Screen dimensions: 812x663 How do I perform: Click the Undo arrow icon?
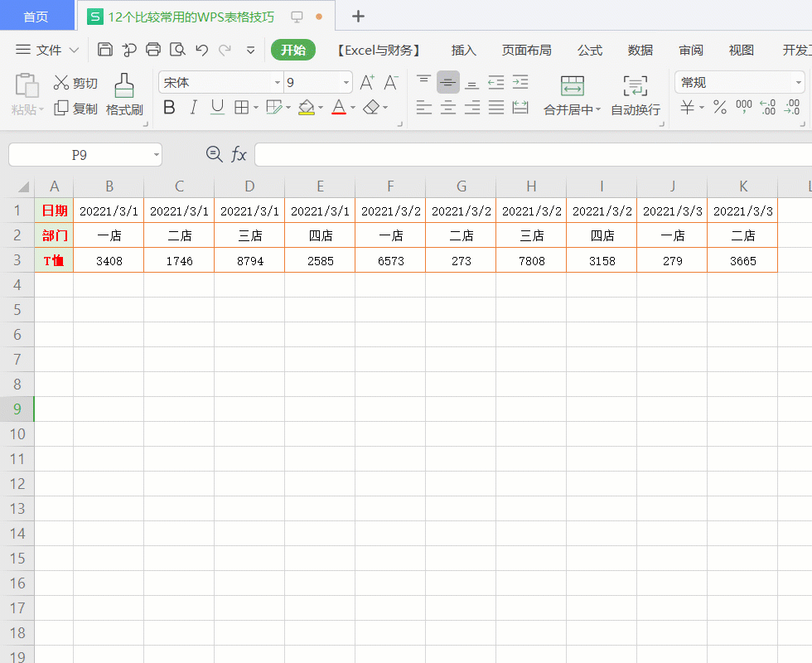pos(201,50)
